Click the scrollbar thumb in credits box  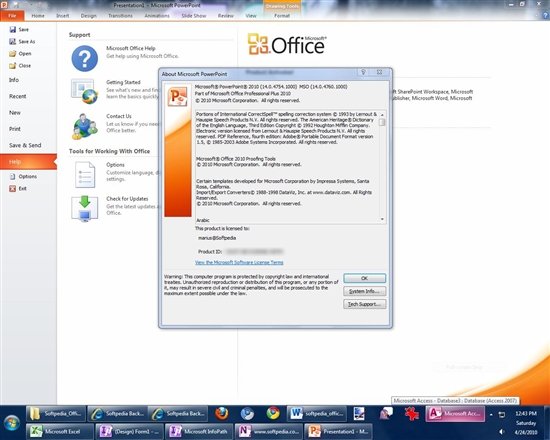(x=382, y=122)
